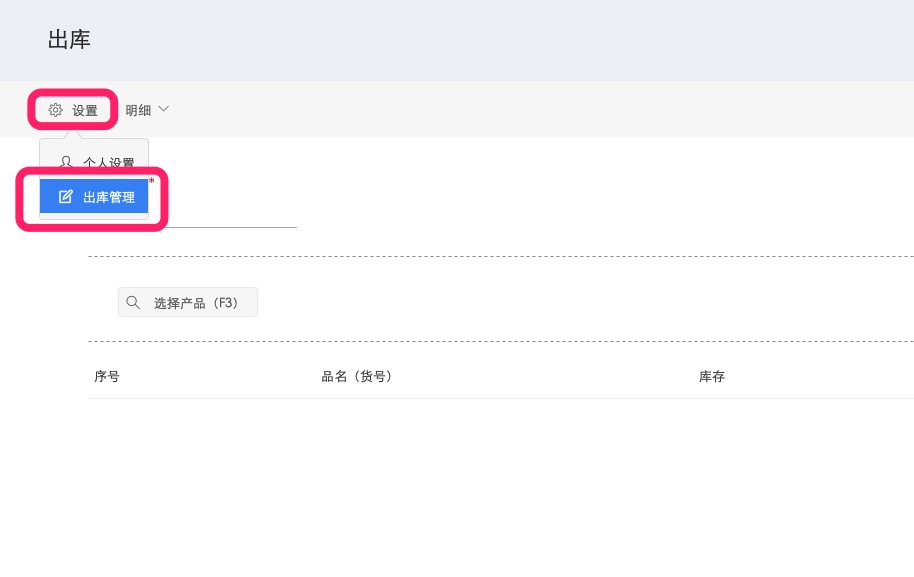Click the gear icon beside 设置
The height and width of the screenshot is (577, 914).
[56, 110]
